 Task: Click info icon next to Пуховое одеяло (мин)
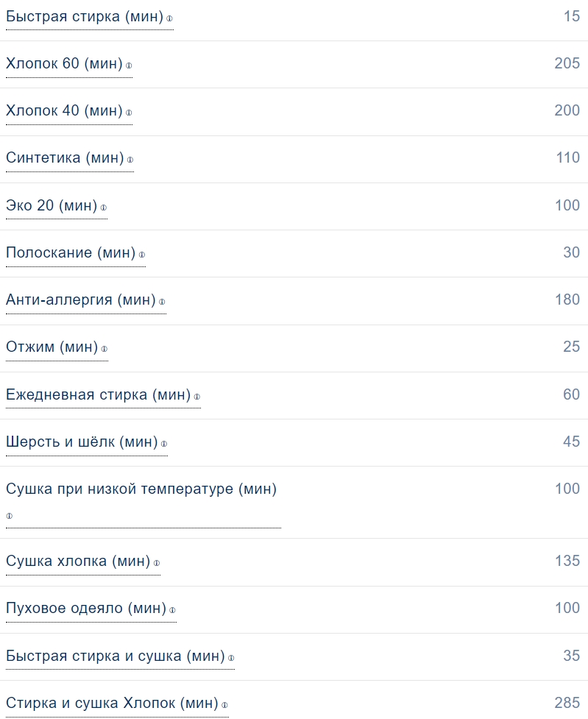pos(173,610)
